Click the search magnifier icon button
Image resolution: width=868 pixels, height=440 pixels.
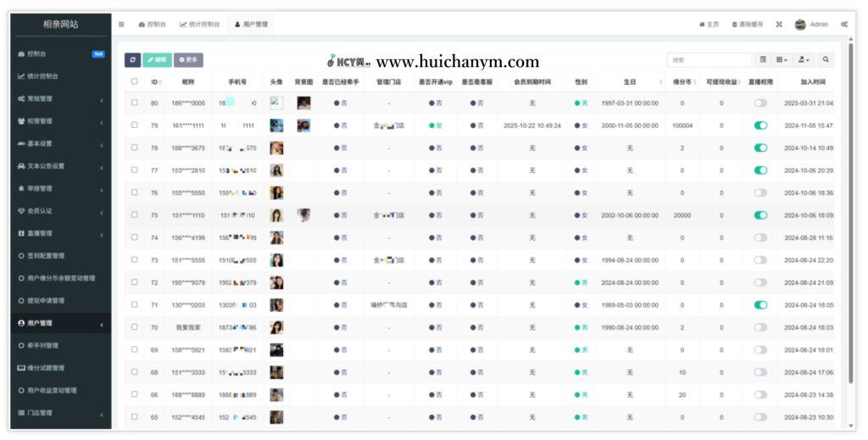825,60
